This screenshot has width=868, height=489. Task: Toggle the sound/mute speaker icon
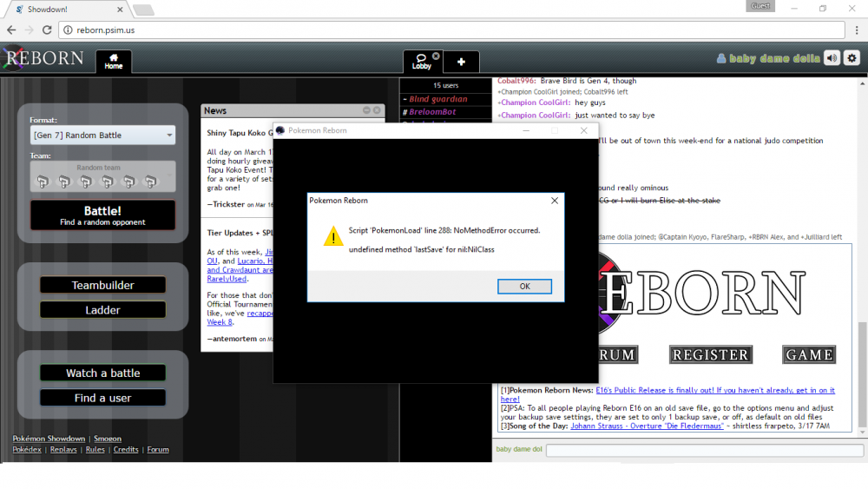832,58
